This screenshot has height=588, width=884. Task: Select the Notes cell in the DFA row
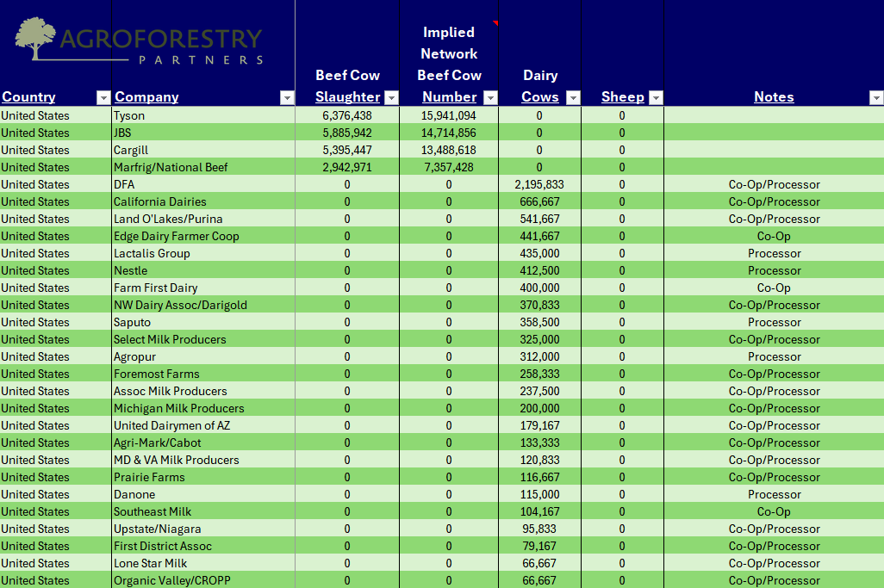[774, 184]
